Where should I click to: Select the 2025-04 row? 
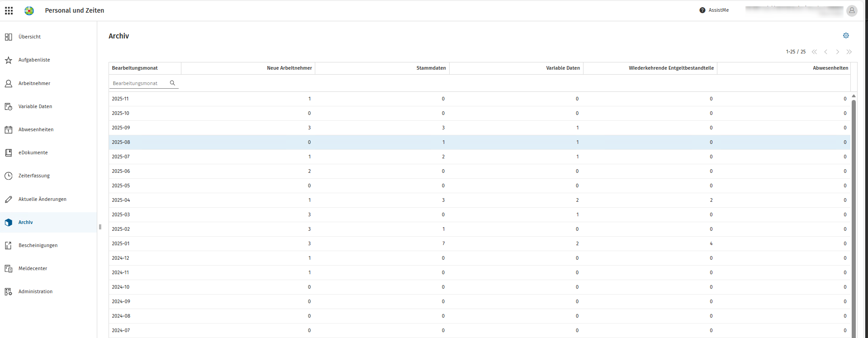(479, 200)
